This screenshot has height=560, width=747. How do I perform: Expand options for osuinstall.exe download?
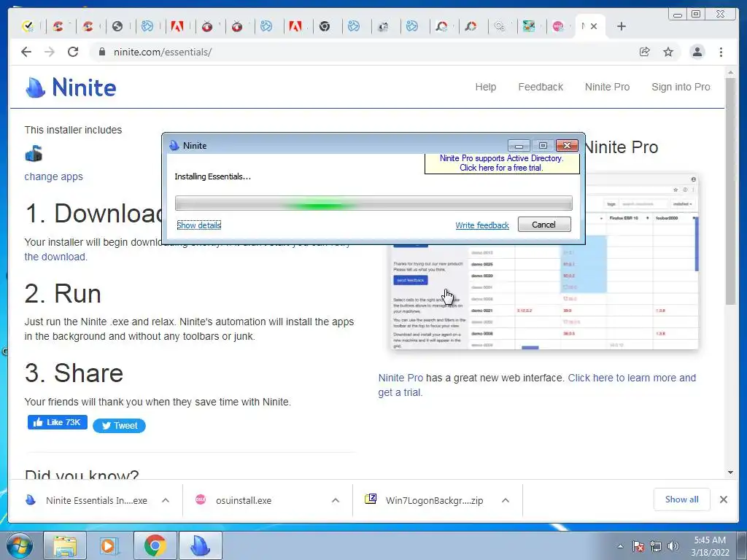point(336,500)
